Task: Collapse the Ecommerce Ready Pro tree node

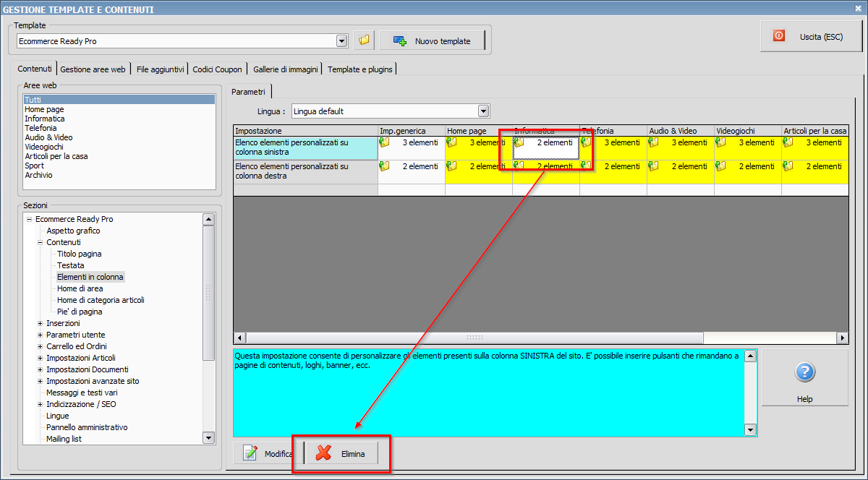Action: [30, 219]
